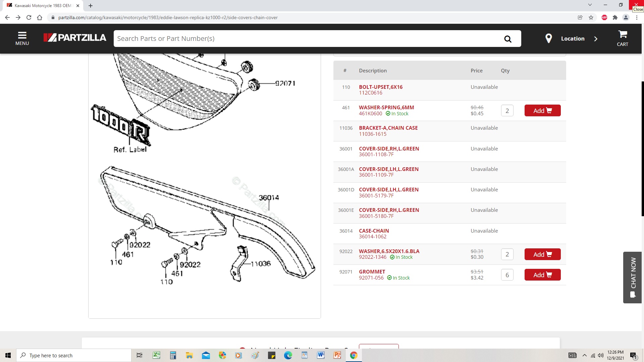The height and width of the screenshot is (362, 644).
Task: Click the search magnifier icon
Action: (x=508, y=39)
